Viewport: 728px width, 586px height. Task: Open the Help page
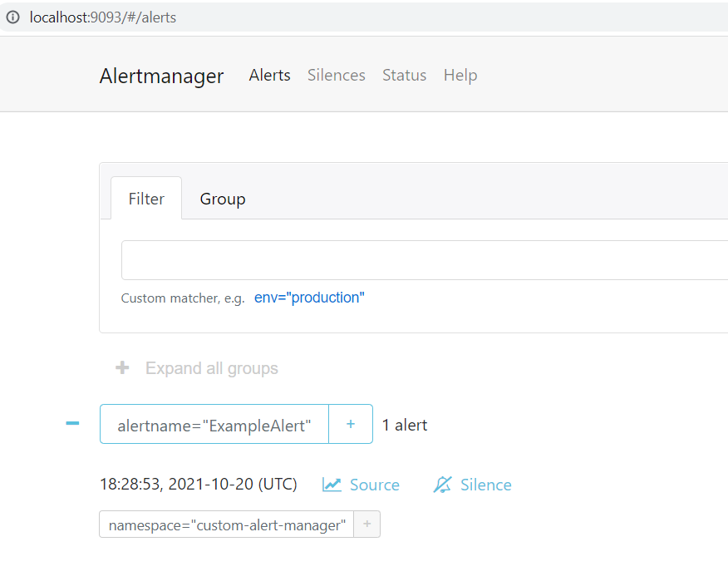point(460,75)
